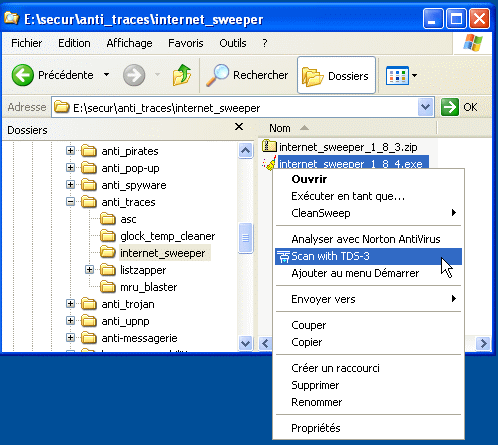This screenshot has width=498, height=445.
Task: Click the title bar folder icon
Action: (x=11, y=18)
